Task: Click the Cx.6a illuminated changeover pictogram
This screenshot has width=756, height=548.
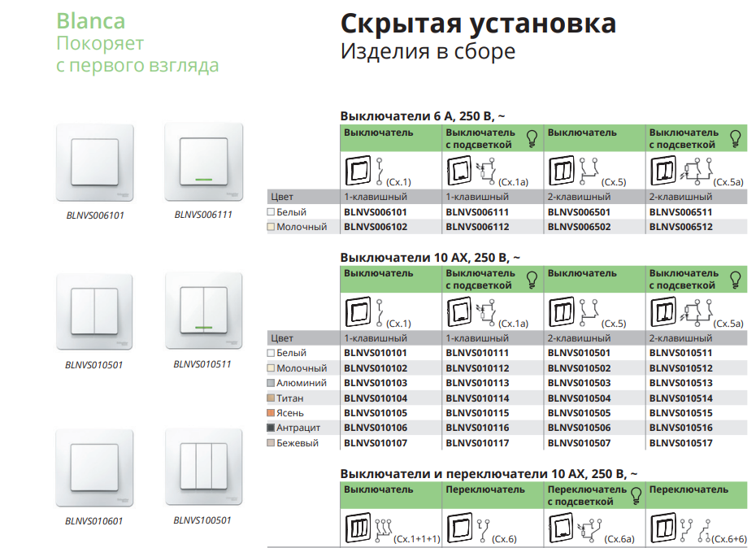Action: tap(562, 528)
